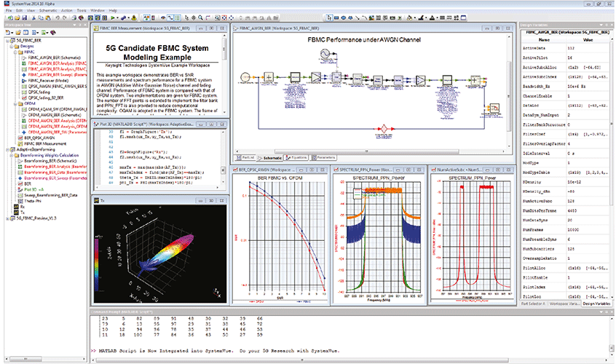Click the Cut scissors icon
The image size is (616, 364).
(33, 17)
